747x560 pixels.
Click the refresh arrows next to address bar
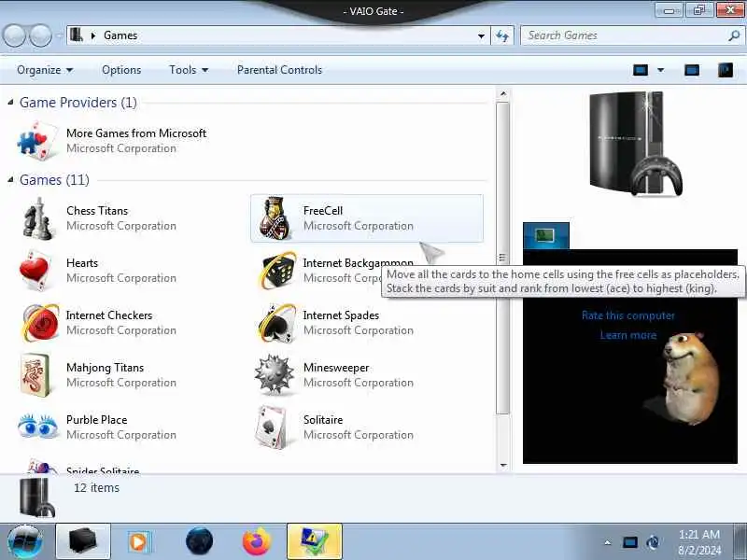click(502, 35)
